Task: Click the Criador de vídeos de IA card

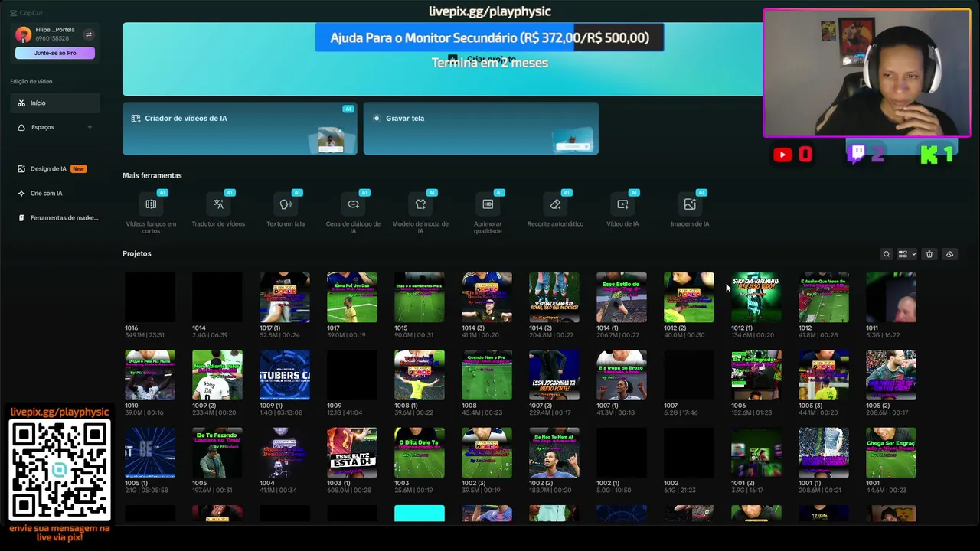Action: point(240,129)
